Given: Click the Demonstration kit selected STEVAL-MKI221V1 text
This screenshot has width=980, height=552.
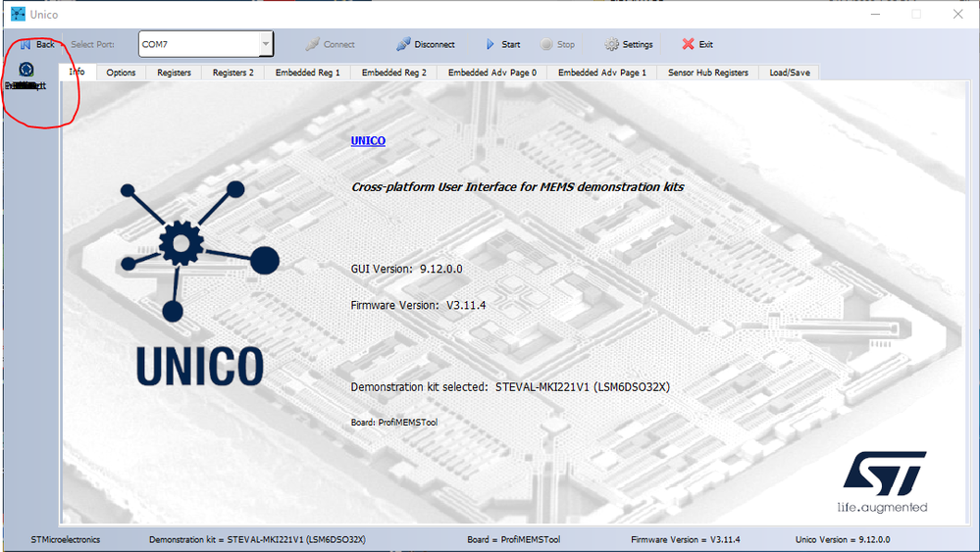Looking at the screenshot, I should tap(510, 387).
